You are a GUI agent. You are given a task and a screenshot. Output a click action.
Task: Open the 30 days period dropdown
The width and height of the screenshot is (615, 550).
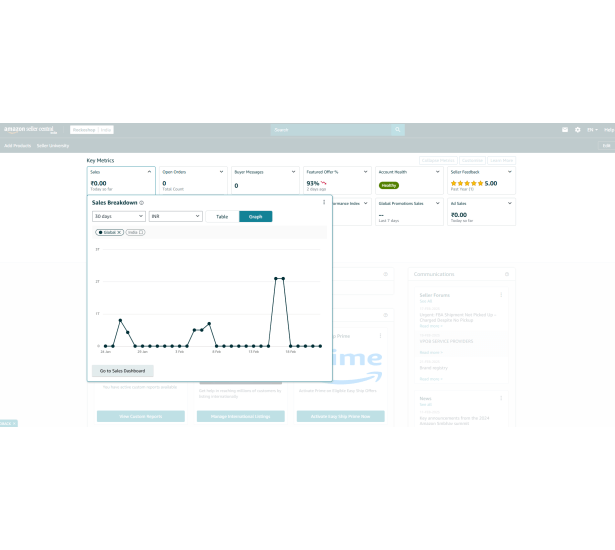pos(118,216)
